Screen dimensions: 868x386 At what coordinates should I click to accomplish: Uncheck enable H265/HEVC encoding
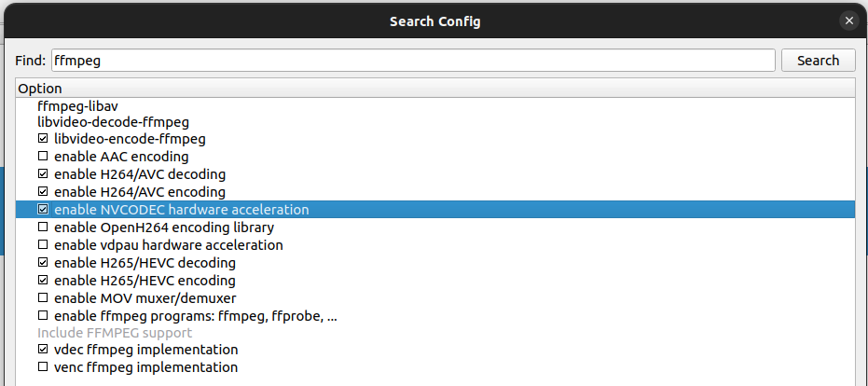[x=43, y=281]
